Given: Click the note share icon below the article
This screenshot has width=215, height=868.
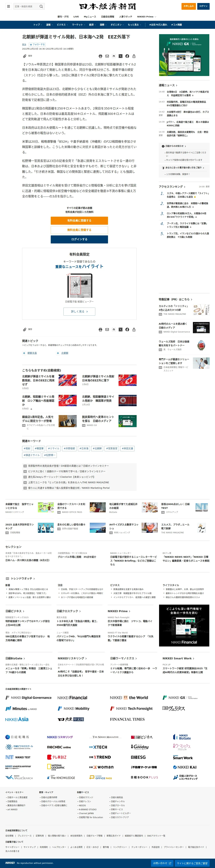Looking at the screenshot, I should (x=114, y=330).
